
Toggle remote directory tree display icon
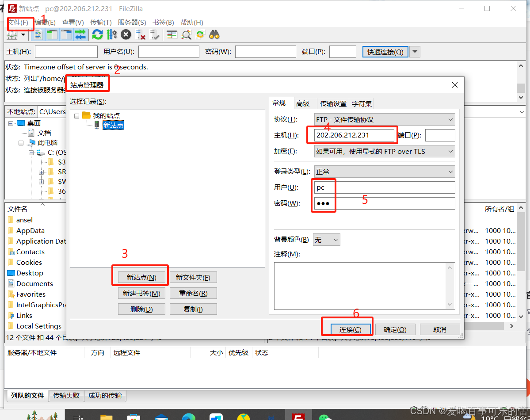coord(66,35)
